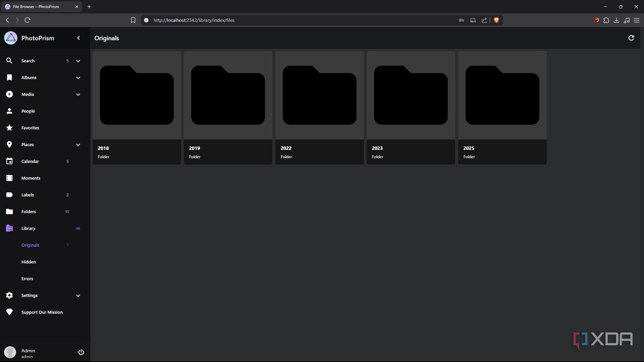This screenshot has height=362, width=644.
Task: Open the Admin account profile
Action: click(28, 353)
